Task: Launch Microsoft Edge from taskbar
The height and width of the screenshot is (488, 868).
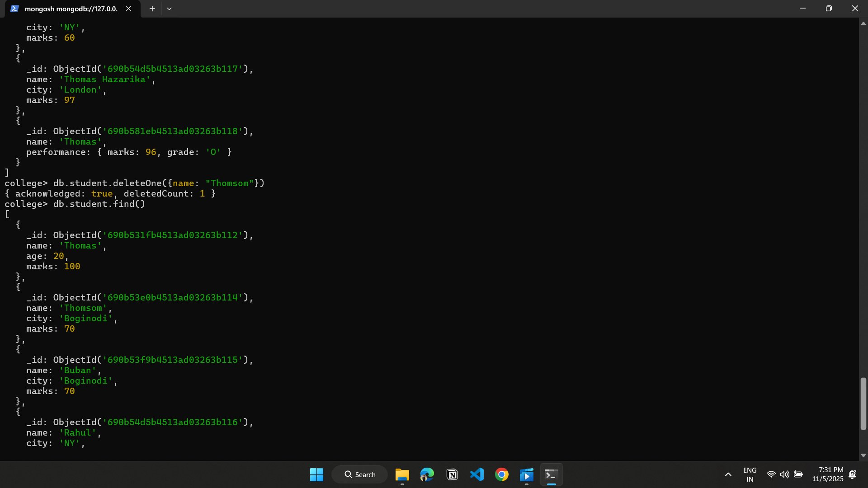Action: click(x=427, y=474)
